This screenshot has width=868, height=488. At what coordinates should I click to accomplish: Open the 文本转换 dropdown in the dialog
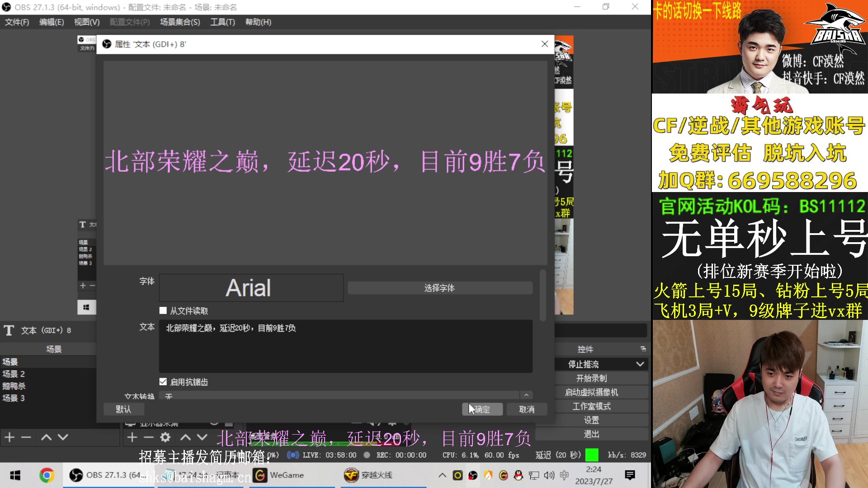click(345, 395)
